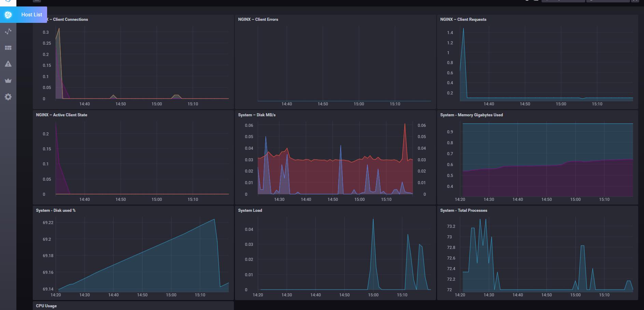The image size is (644, 310).
Task: Click the Chronograf logo atop the sidebar
Action: pos(8,1)
